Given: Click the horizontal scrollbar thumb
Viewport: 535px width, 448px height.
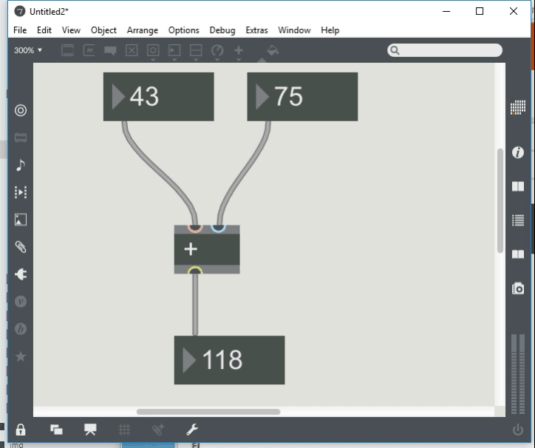Looking at the screenshot, I should click(x=208, y=412).
